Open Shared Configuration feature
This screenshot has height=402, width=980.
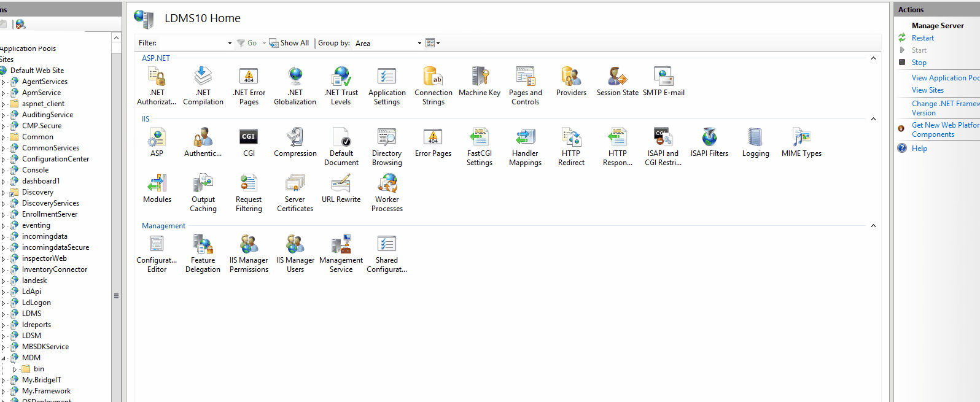pyautogui.click(x=387, y=253)
